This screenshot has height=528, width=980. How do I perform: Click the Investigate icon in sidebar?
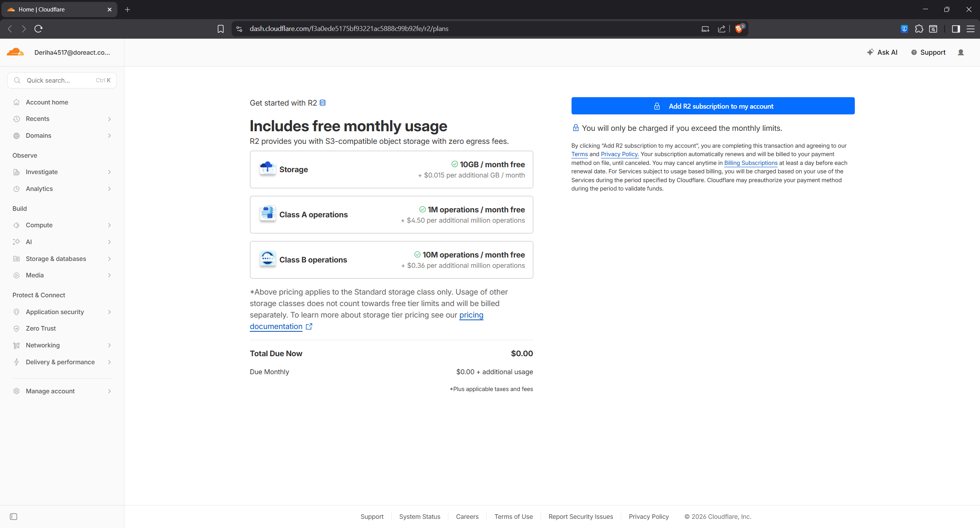tap(16, 172)
